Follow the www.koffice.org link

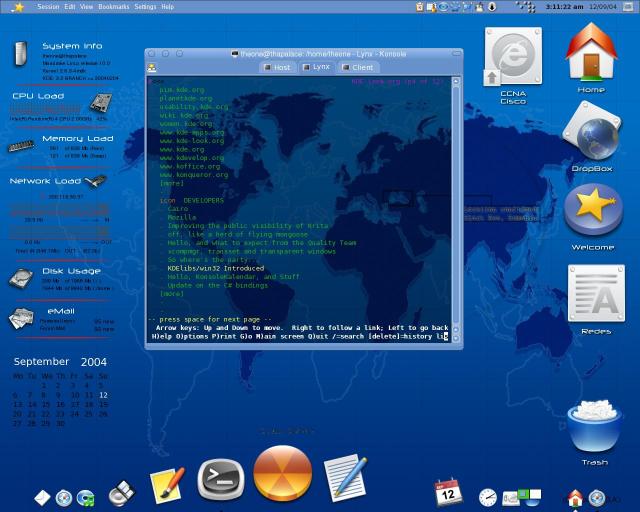click(190, 166)
